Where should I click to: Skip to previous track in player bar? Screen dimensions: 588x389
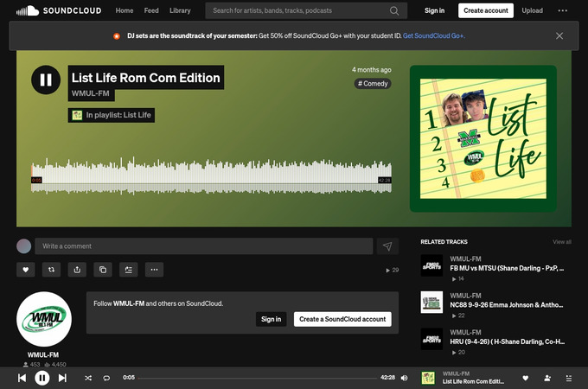coord(22,378)
